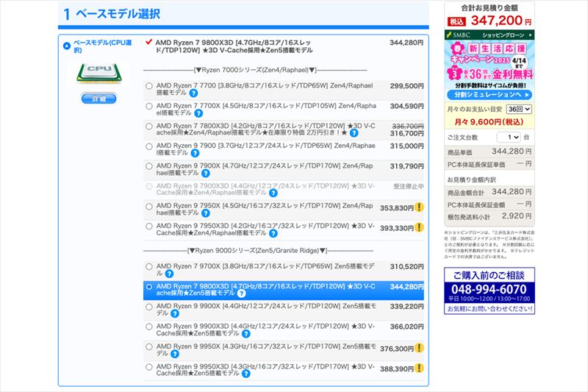
Task: Open help icon for Ryzen 9 7950X3D
Action: pyautogui.click(x=273, y=233)
